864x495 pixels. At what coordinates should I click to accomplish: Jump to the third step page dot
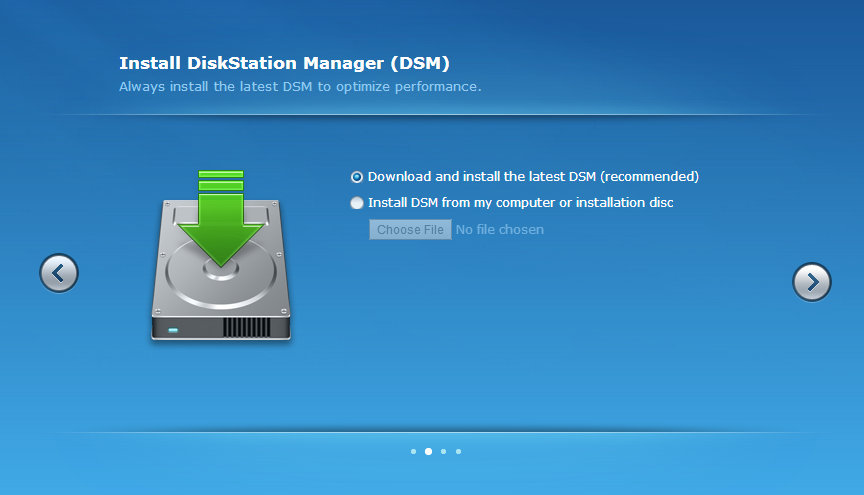444,451
